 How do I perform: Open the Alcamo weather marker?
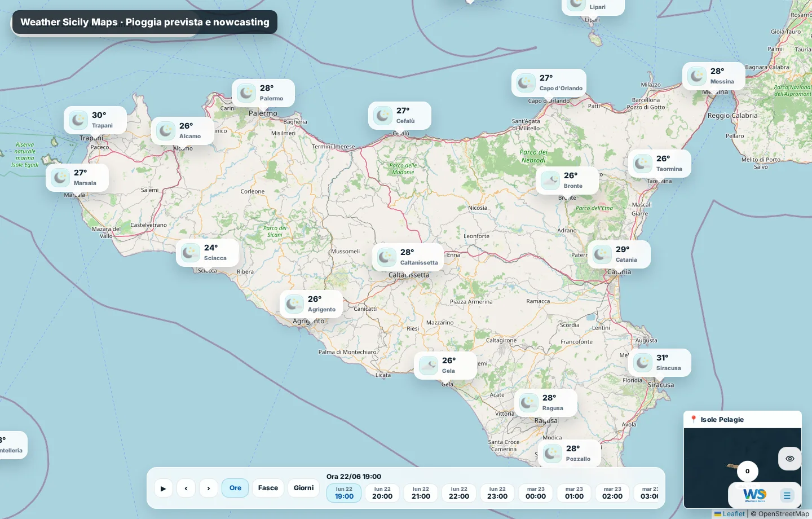pos(183,131)
